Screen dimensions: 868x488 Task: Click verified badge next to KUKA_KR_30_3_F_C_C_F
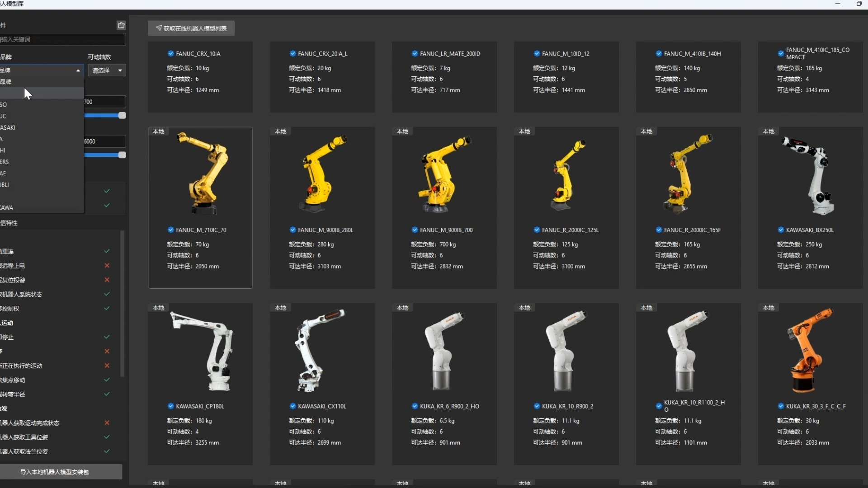pyautogui.click(x=781, y=406)
